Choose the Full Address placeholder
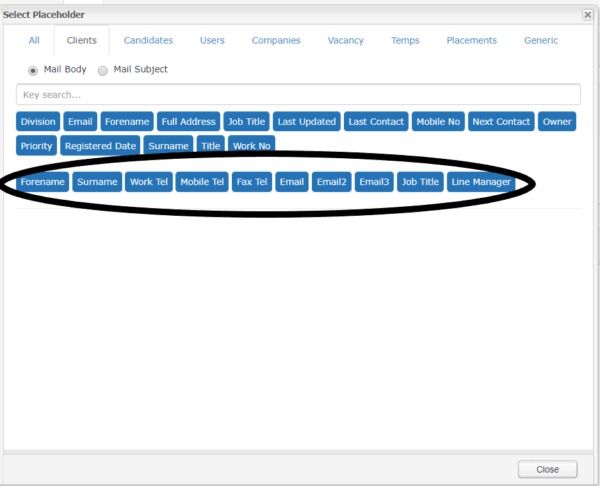The image size is (600, 486). pyautogui.click(x=188, y=122)
